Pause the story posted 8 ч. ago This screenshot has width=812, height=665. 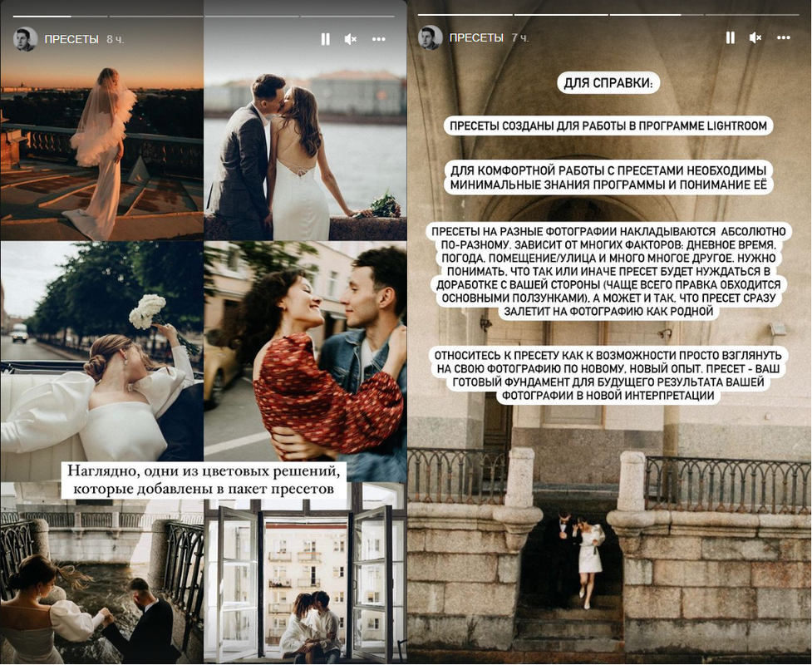(x=325, y=39)
